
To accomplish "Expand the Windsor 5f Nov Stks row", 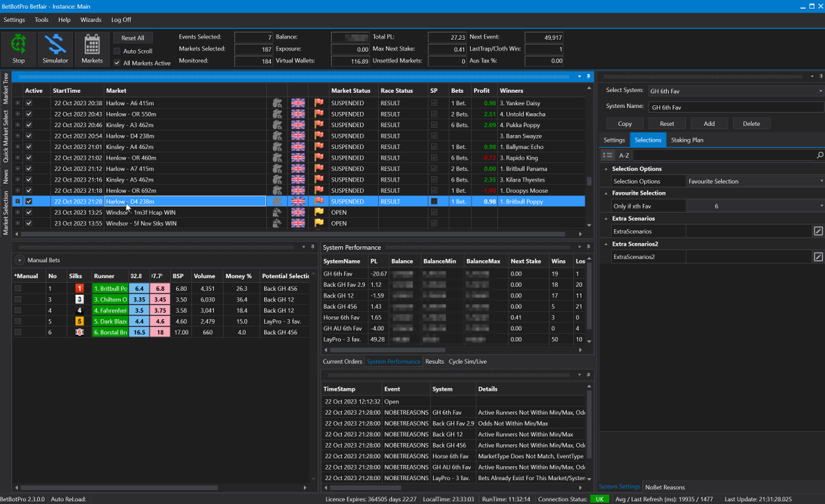I will [x=18, y=223].
